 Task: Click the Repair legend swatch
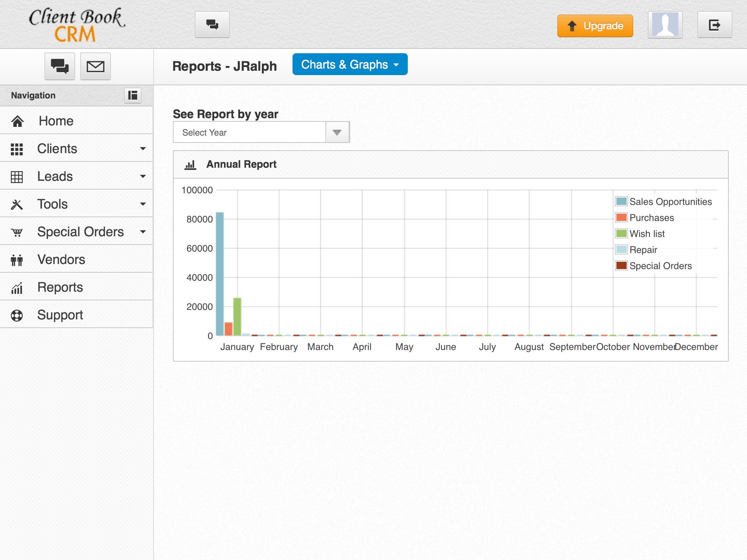(621, 249)
